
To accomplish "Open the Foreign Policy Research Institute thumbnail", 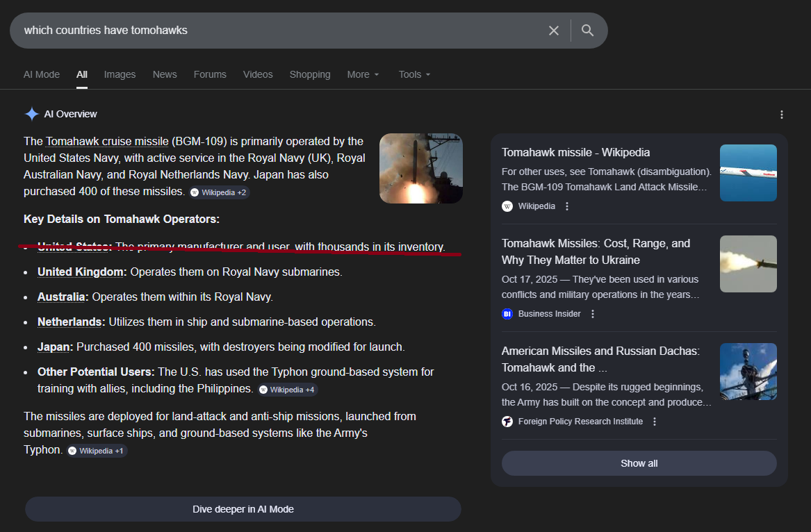I will (748, 372).
